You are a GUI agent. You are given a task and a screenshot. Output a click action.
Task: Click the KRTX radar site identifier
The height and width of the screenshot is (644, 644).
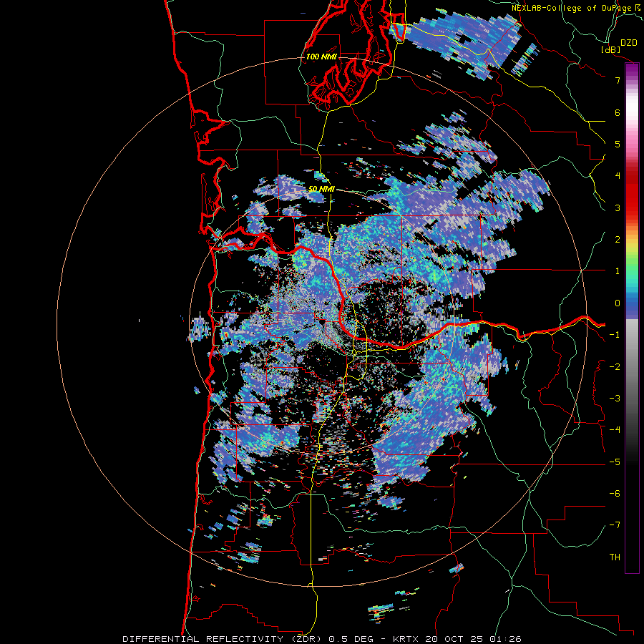coord(406,639)
